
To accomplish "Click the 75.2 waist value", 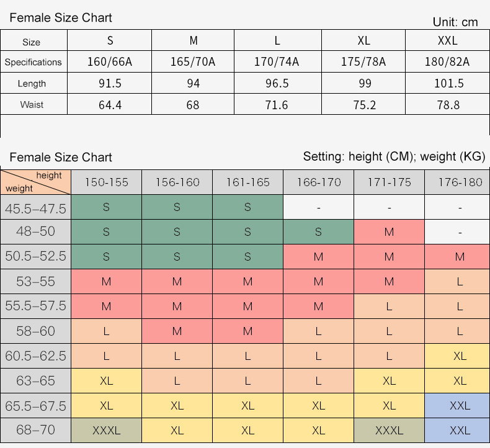I will [364, 105].
